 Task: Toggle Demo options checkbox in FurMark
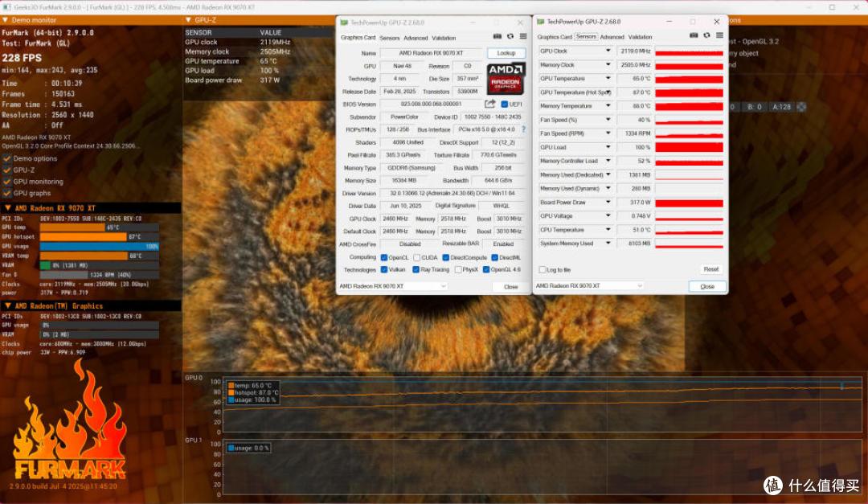click(7, 158)
